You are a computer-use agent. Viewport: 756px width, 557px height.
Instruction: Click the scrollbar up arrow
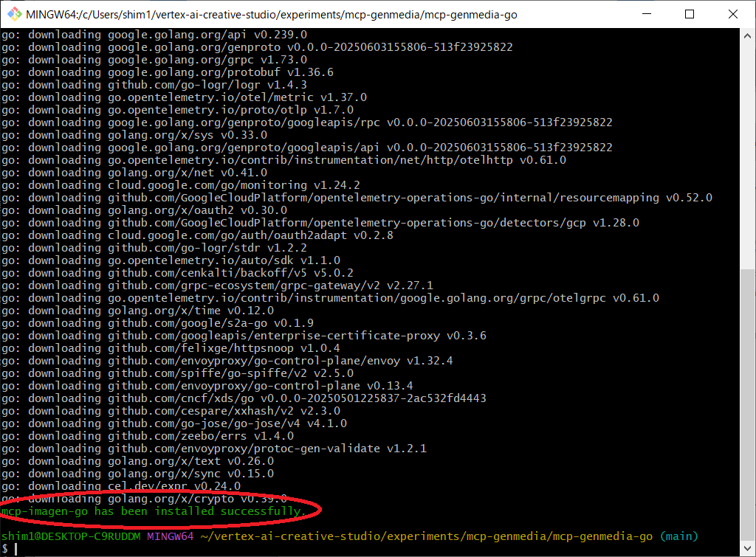748,35
